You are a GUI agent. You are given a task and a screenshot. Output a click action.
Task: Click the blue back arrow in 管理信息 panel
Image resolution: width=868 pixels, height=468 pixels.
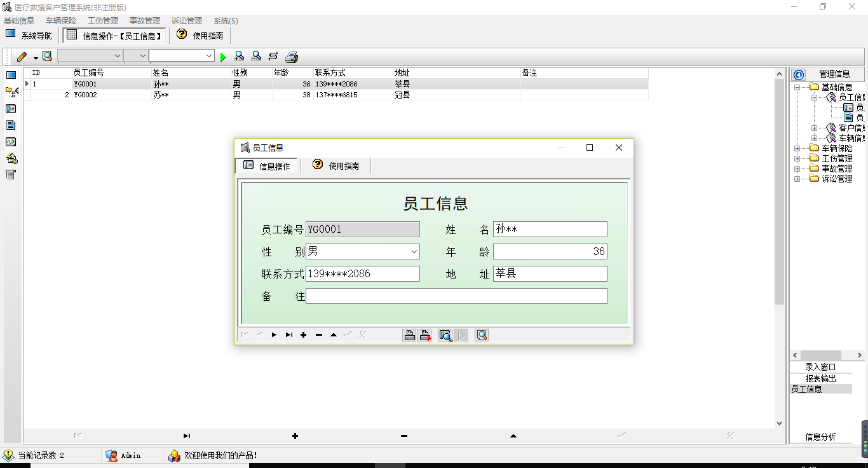pos(799,74)
